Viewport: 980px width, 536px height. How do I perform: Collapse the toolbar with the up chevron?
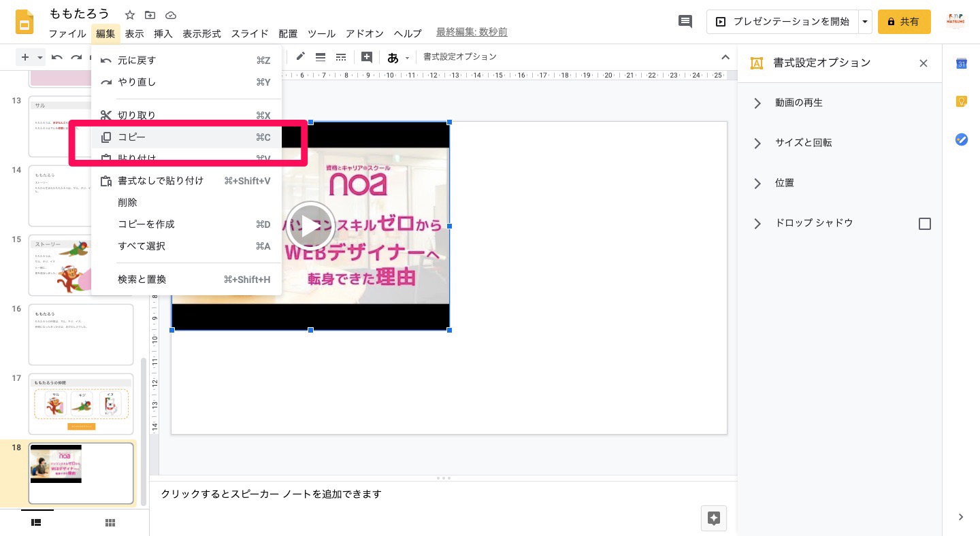point(725,57)
